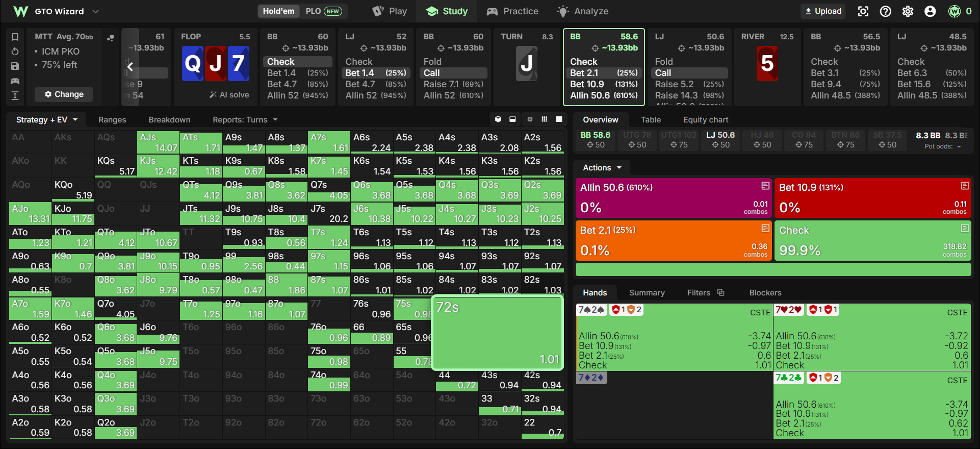The height and width of the screenshot is (449, 980).
Task: Switch to the Table tab
Action: pyautogui.click(x=651, y=120)
